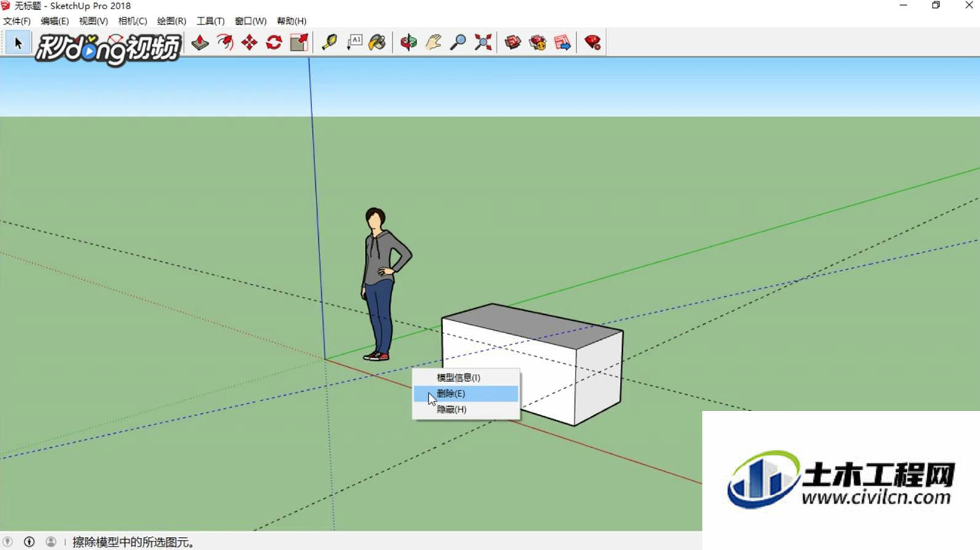Click the status text 擦除模型中的所选图元。

click(x=134, y=542)
